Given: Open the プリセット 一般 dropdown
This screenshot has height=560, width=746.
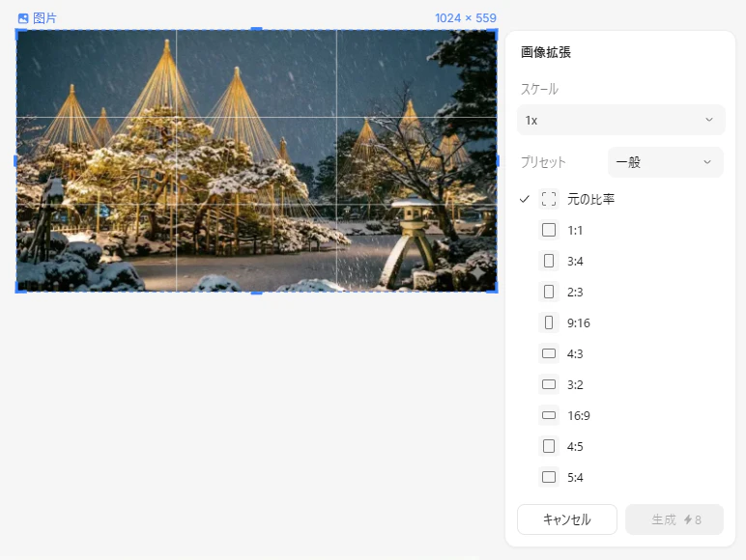Looking at the screenshot, I should [x=666, y=162].
